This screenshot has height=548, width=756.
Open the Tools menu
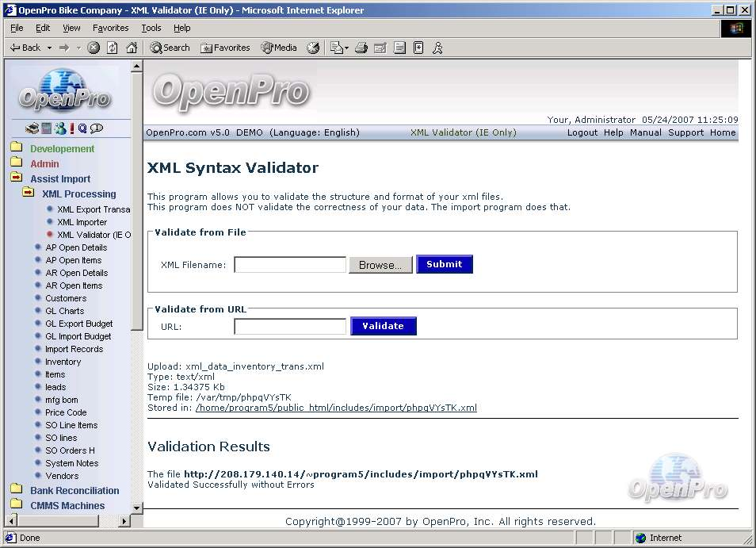151,28
